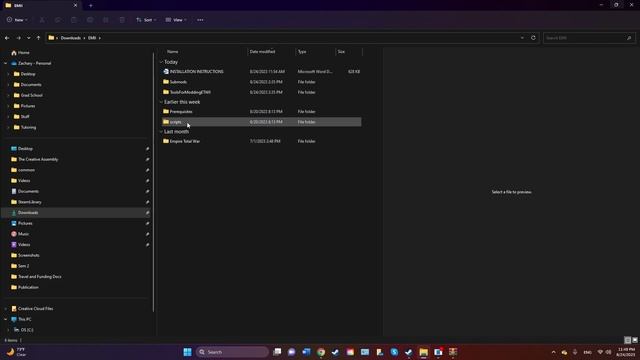Add a new tab with the plus button
The image size is (640, 360).
point(91,5)
